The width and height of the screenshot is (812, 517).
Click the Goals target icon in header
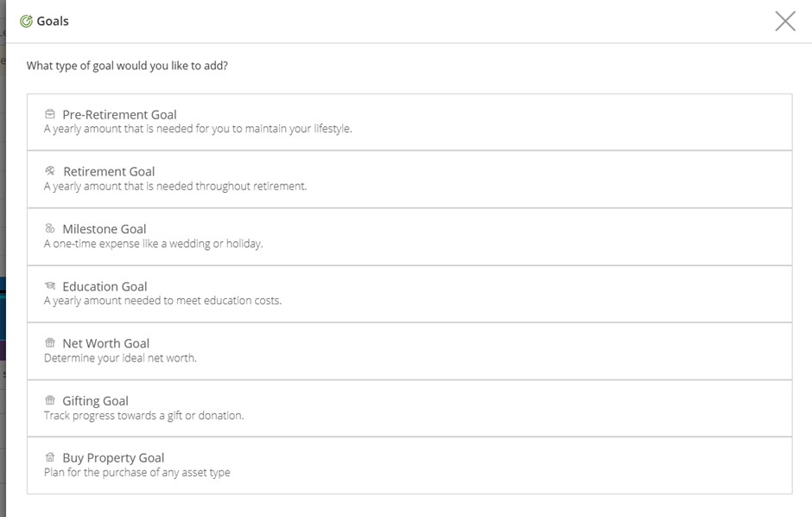26,22
